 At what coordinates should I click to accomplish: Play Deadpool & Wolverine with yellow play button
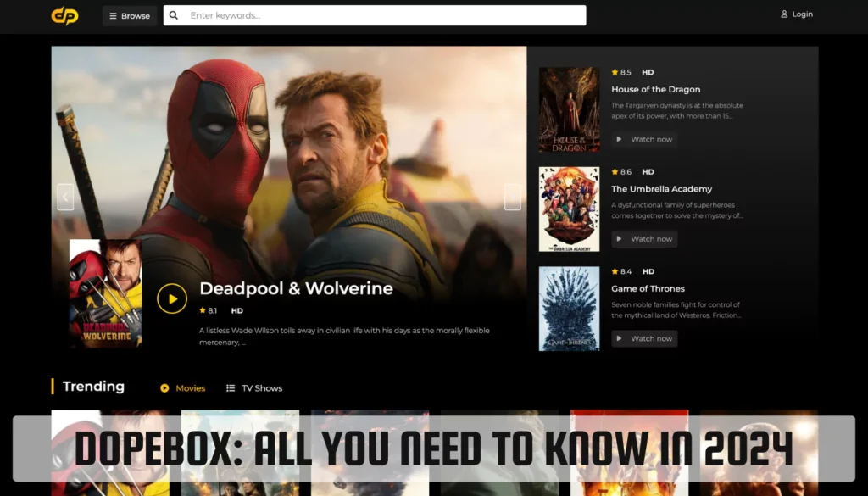coord(172,298)
